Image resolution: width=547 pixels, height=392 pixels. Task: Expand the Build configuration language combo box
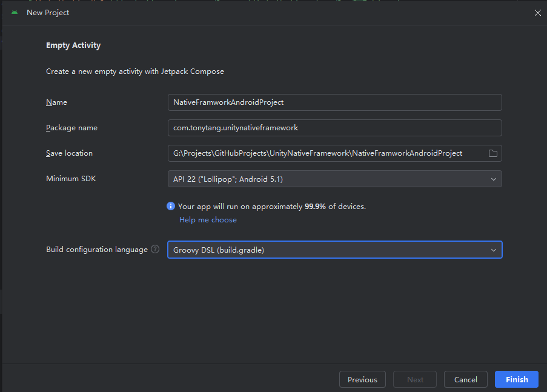pos(334,250)
